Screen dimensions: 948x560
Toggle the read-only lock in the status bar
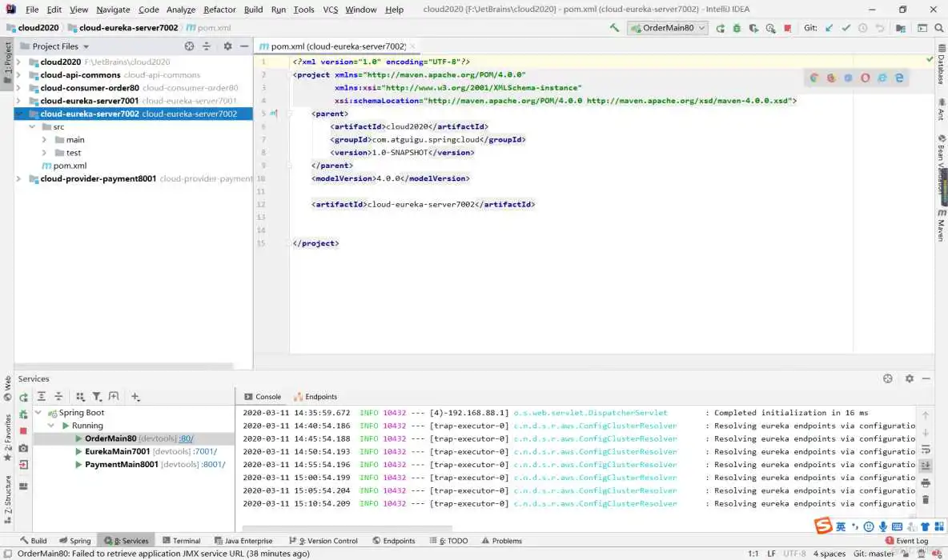click(x=905, y=553)
